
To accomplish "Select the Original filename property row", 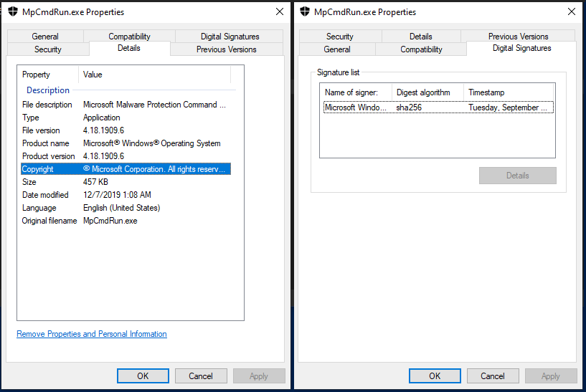I will pyautogui.click(x=126, y=220).
